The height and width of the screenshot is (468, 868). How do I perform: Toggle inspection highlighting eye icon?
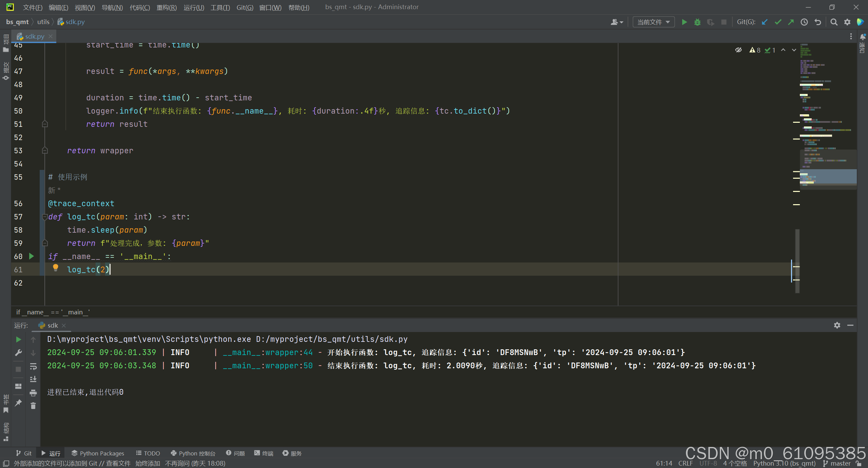[x=738, y=50]
